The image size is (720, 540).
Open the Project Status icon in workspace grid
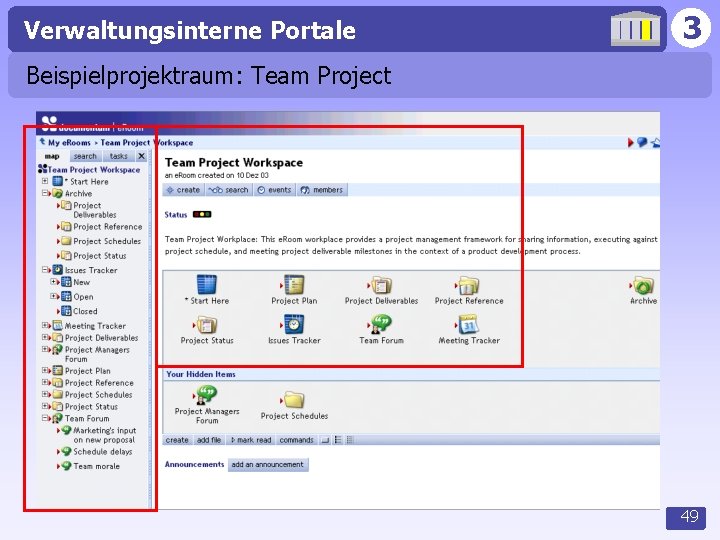(207, 325)
